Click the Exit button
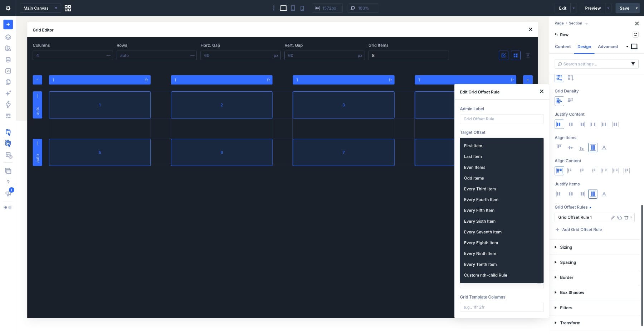The height and width of the screenshot is (334, 644). [562, 8]
